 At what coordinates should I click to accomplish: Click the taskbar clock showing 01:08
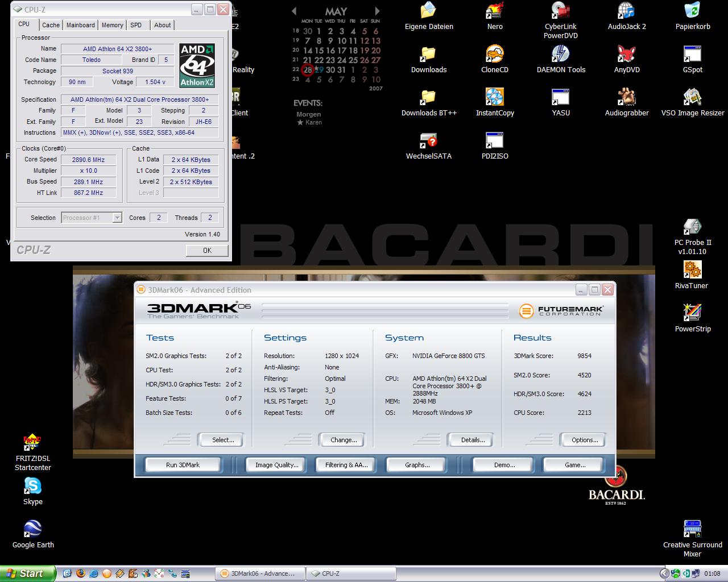(x=712, y=573)
